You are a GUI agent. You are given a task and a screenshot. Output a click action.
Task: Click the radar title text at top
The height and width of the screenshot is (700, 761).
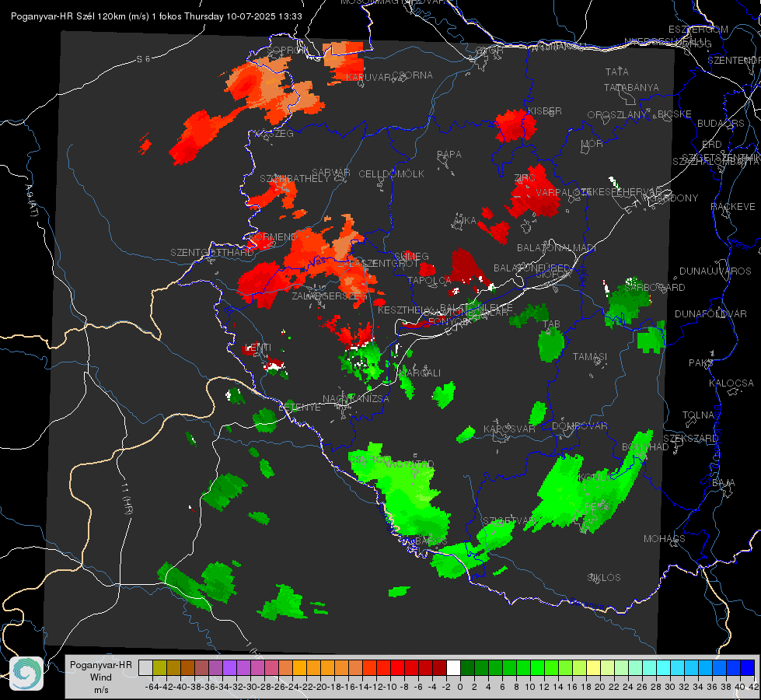tap(156, 16)
